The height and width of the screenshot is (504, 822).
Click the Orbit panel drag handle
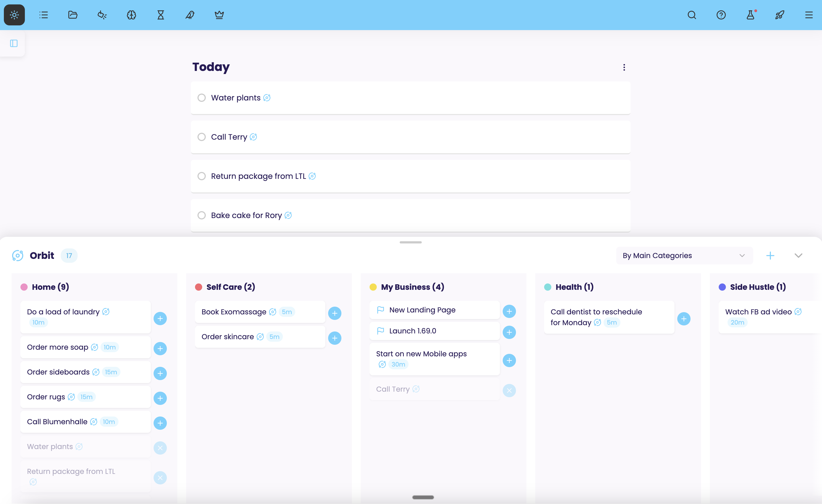pyautogui.click(x=411, y=242)
